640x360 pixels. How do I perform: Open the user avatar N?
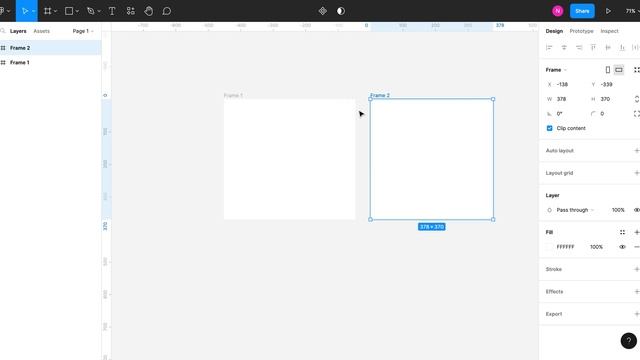(x=558, y=11)
